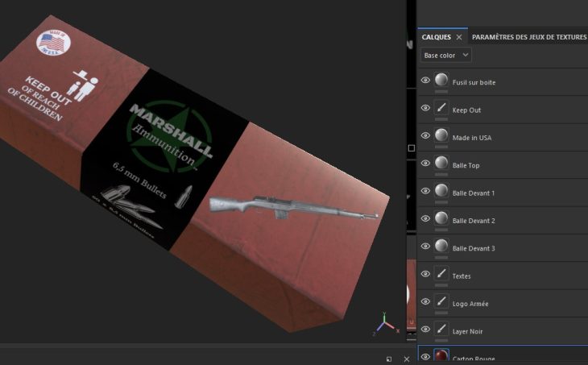This screenshot has width=588, height=365.
Task: Click the Cartoon Rouge red material thumbnail
Action: pos(441,357)
